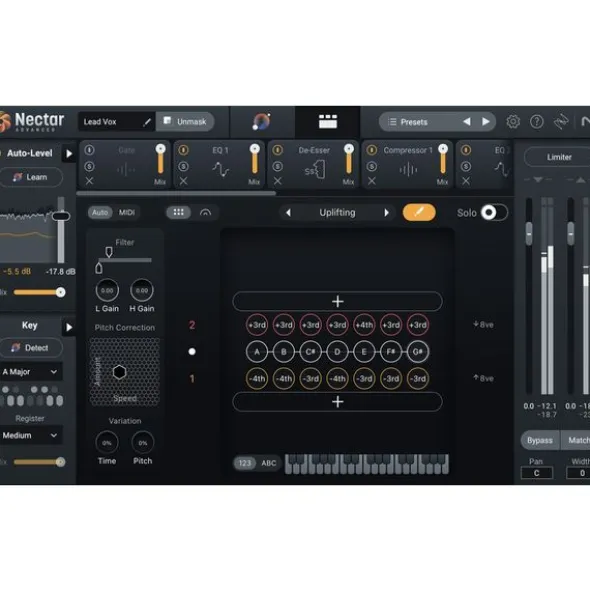Toggle power on the EQ 1 module
The width and height of the screenshot is (590, 591).
(183, 150)
